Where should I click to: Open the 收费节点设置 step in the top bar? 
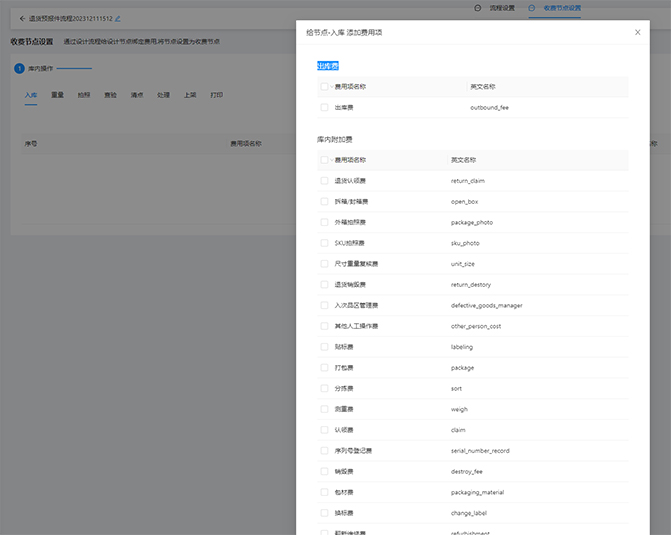[562, 8]
